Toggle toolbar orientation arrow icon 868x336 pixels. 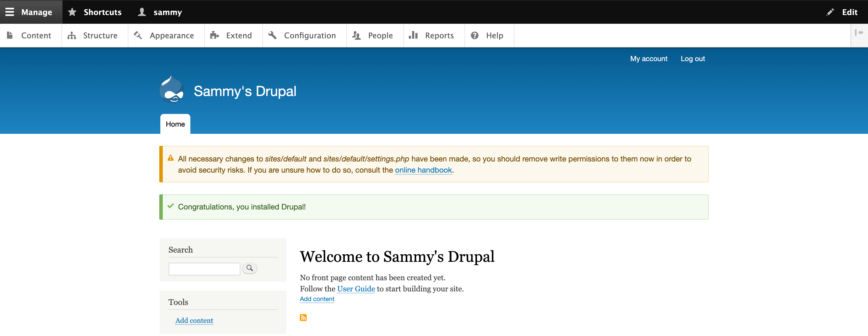[859, 33]
